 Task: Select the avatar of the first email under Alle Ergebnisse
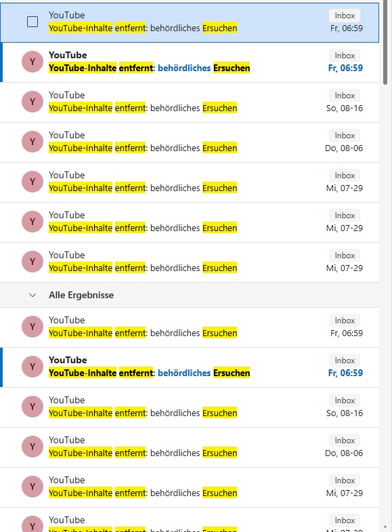[x=32, y=327]
